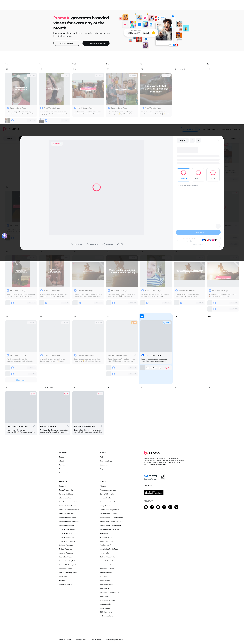The image size is (244, 644).
Task: Open the TikTok Video Editor footer link
Action: point(107,616)
